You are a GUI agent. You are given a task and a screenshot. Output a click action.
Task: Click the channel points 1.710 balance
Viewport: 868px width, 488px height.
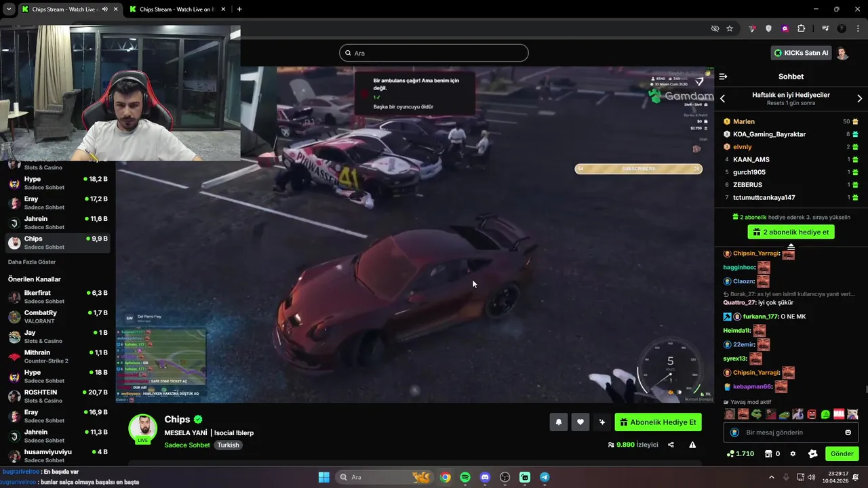740,453
